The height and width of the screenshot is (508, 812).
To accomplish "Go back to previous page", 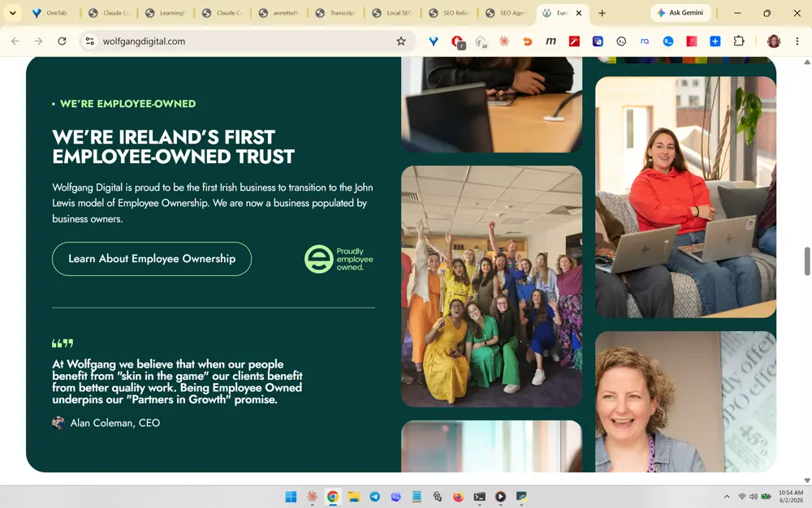I will [15, 41].
